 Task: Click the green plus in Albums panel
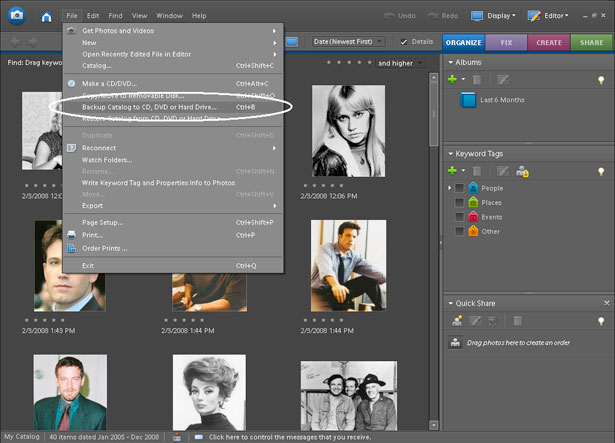[453, 78]
